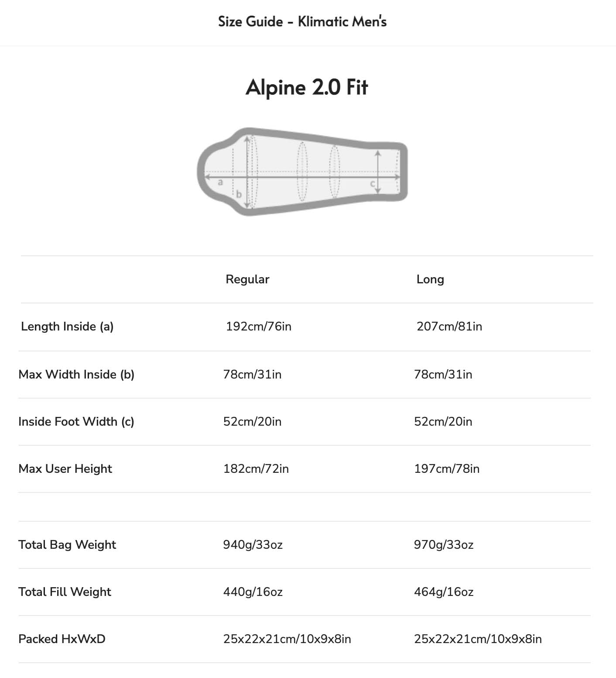616x678 pixels.
Task: Click the Long max user height 197cm/78in
Action: (447, 469)
